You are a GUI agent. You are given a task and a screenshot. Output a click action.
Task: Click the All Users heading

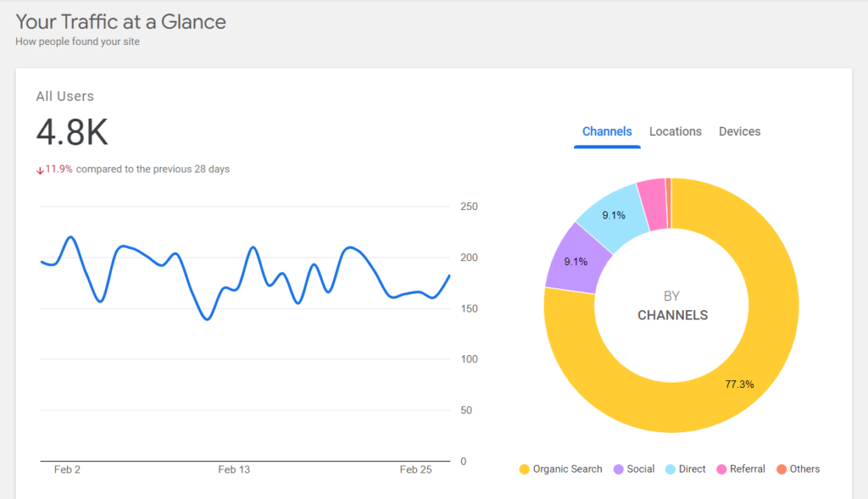[65, 96]
